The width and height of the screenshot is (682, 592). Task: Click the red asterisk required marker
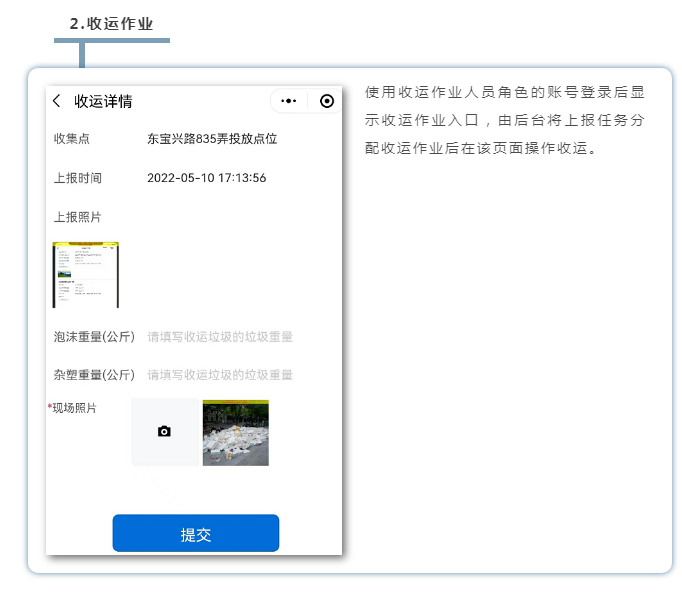click(49, 408)
